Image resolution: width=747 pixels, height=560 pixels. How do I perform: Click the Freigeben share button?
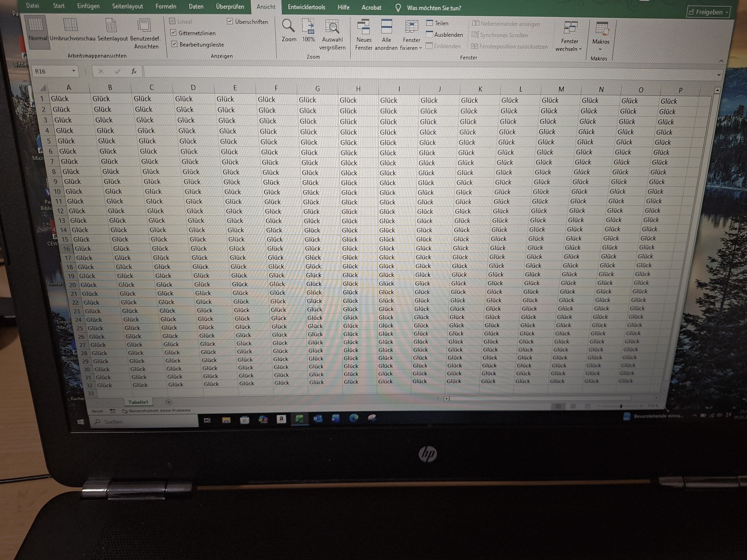tap(708, 12)
